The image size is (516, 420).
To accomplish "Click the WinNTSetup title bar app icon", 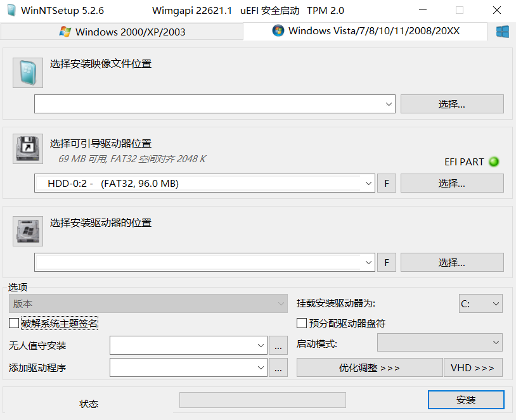I will [11, 11].
